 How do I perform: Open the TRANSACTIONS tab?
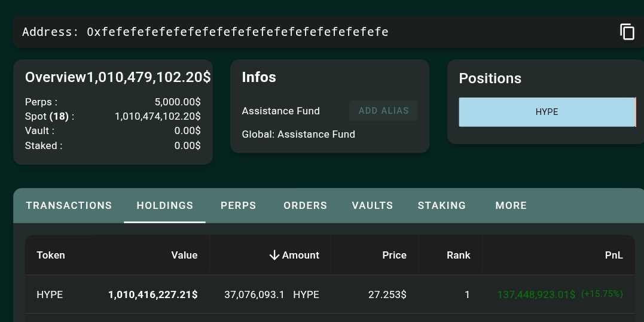point(69,205)
